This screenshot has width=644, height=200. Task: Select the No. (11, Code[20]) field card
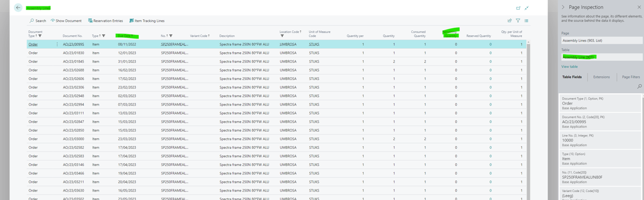click(x=600, y=177)
